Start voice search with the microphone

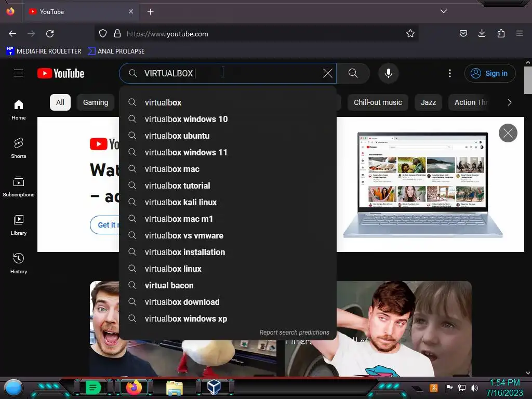coord(389,73)
